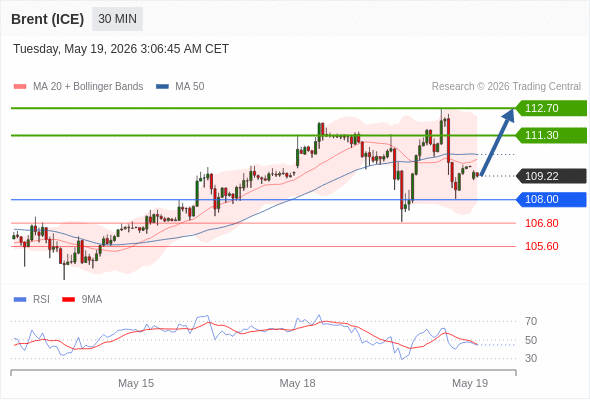The image size is (590, 400).
Task: Click the RSI 50 axis value
Action: pyautogui.click(x=531, y=340)
